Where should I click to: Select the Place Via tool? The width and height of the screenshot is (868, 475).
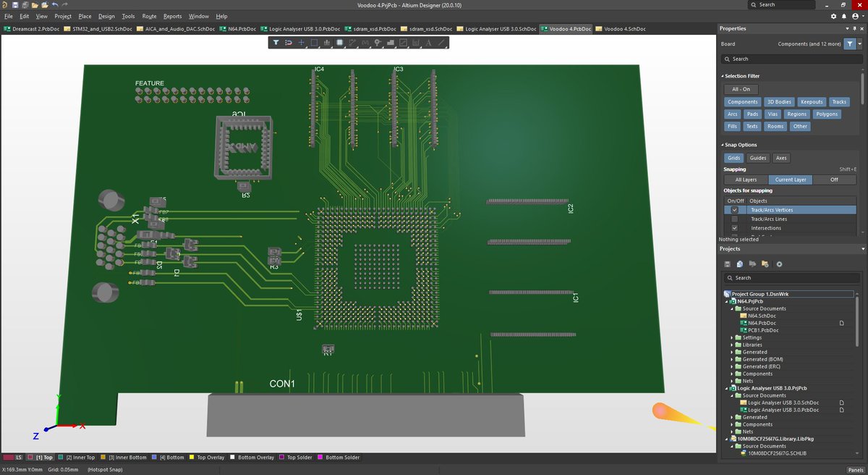[378, 43]
